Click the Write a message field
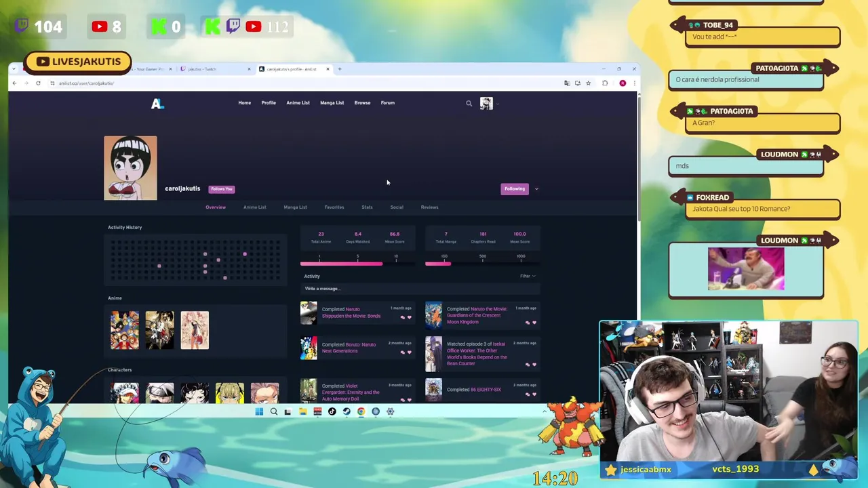 point(420,289)
